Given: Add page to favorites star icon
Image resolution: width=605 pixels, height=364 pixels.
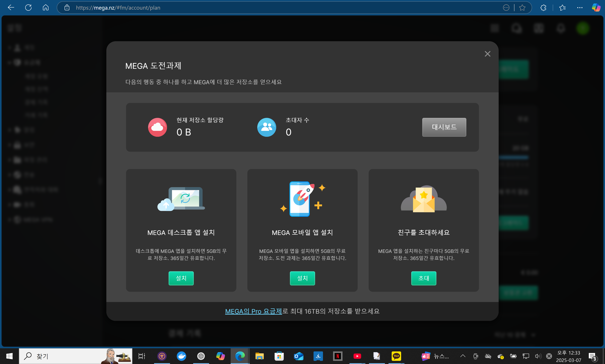Looking at the screenshot, I should [522, 8].
